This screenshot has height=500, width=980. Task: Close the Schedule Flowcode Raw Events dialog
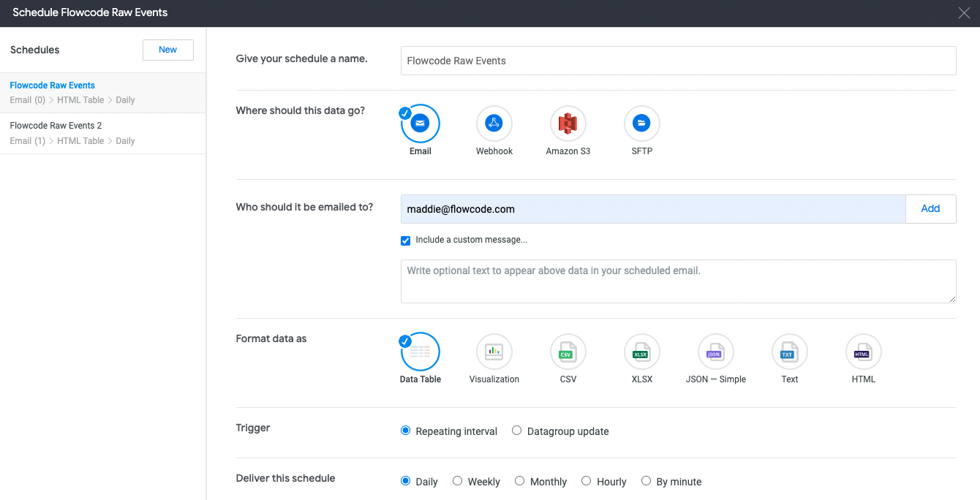tap(964, 12)
